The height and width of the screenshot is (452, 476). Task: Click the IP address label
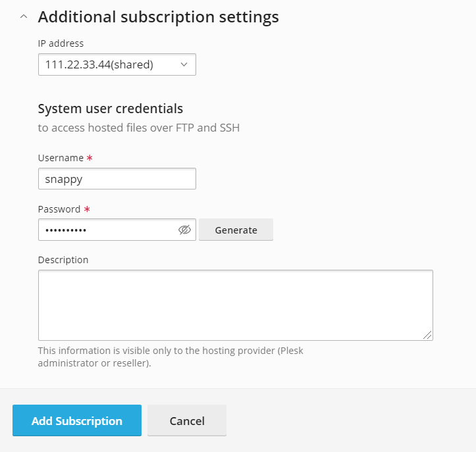tap(61, 43)
